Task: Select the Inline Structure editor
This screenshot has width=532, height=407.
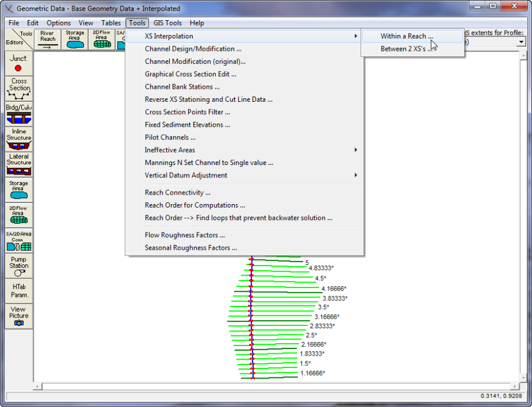Action: 18,139
